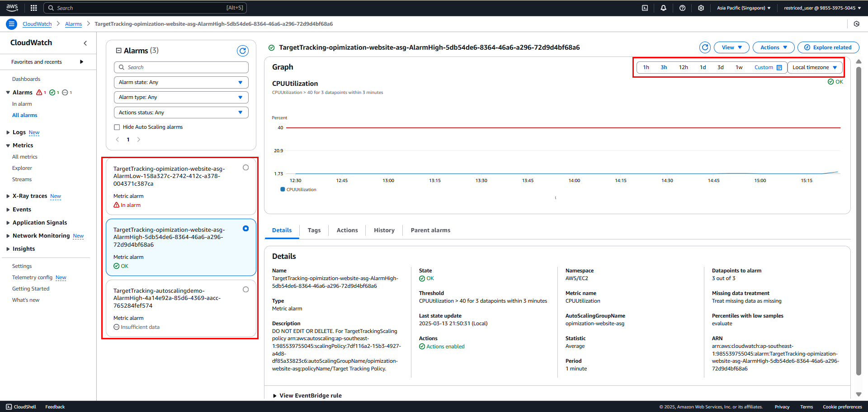Refresh the alarm graph next to View
The image size is (868, 412).
coord(705,47)
